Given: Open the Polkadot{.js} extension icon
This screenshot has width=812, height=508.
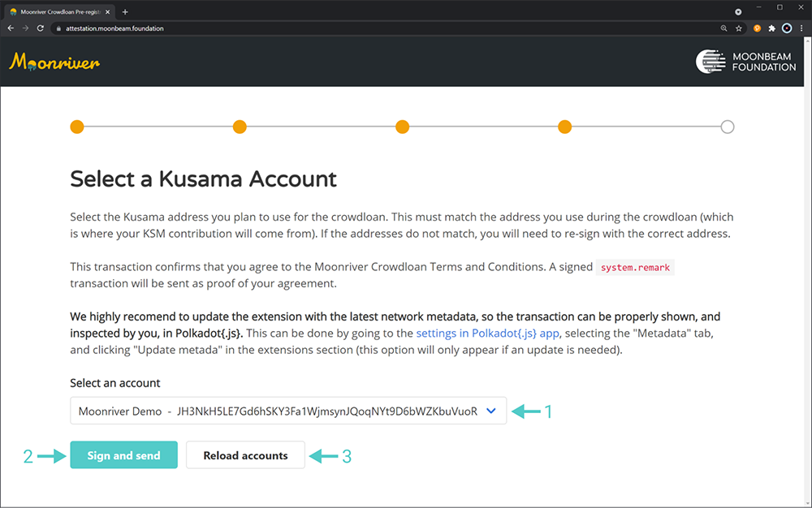Looking at the screenshot, I should click(x=757, y=28).
